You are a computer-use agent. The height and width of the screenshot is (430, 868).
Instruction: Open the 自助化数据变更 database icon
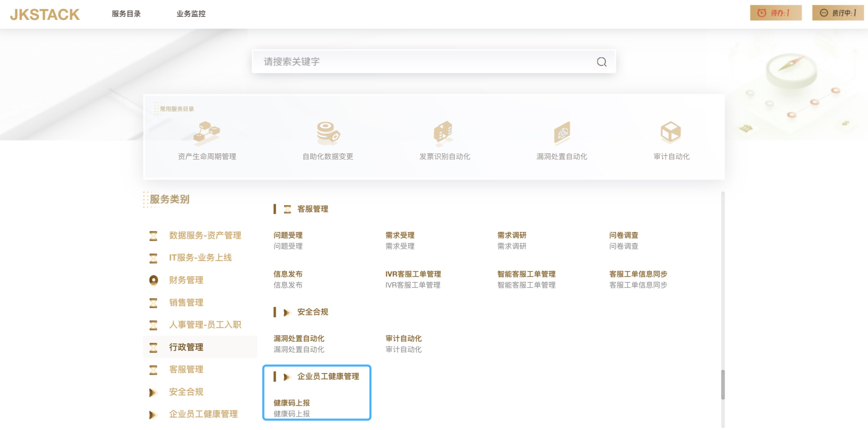[328, 133]
